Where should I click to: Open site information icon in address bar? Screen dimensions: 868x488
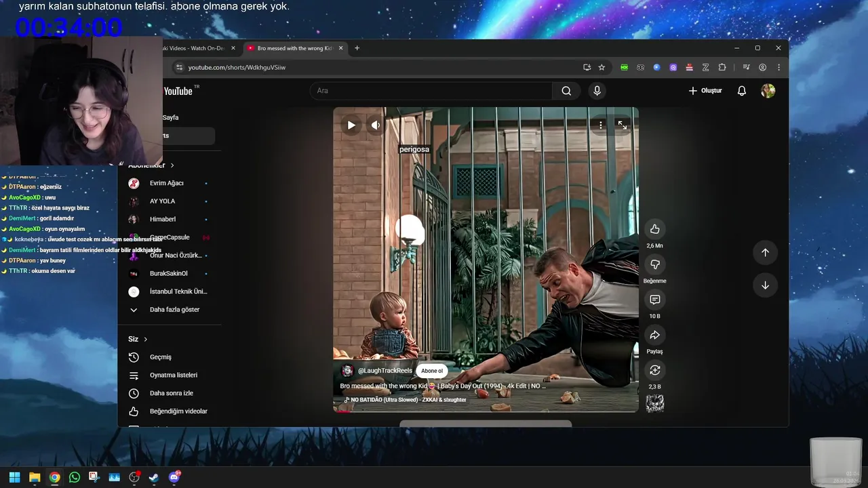tap(179, 67)
